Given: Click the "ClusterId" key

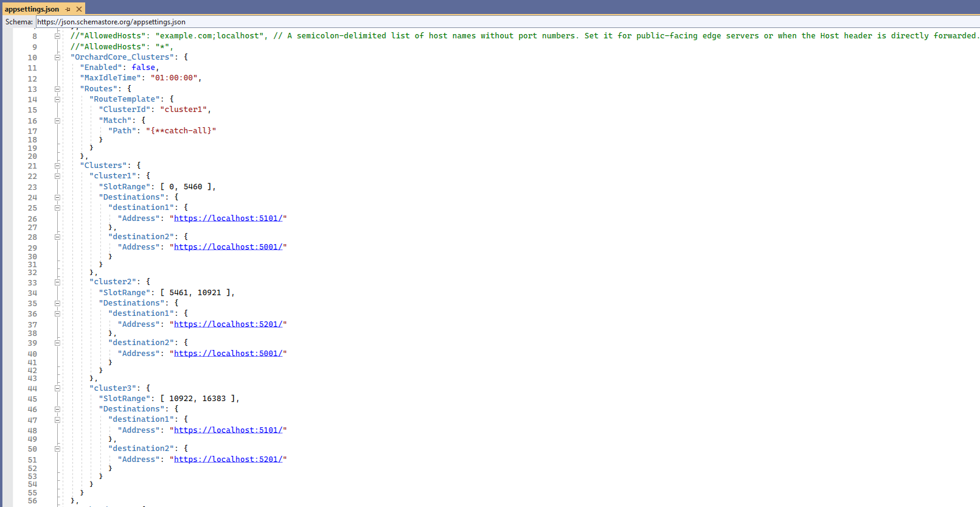Looking at the screenshot, I should pyautogui.click(x=125, y=110).
